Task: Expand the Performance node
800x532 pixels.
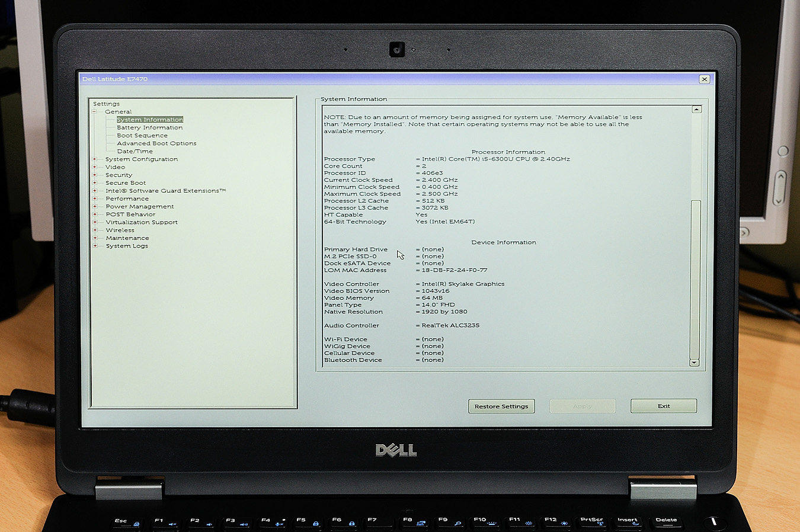Action: [x=95, y=198]
